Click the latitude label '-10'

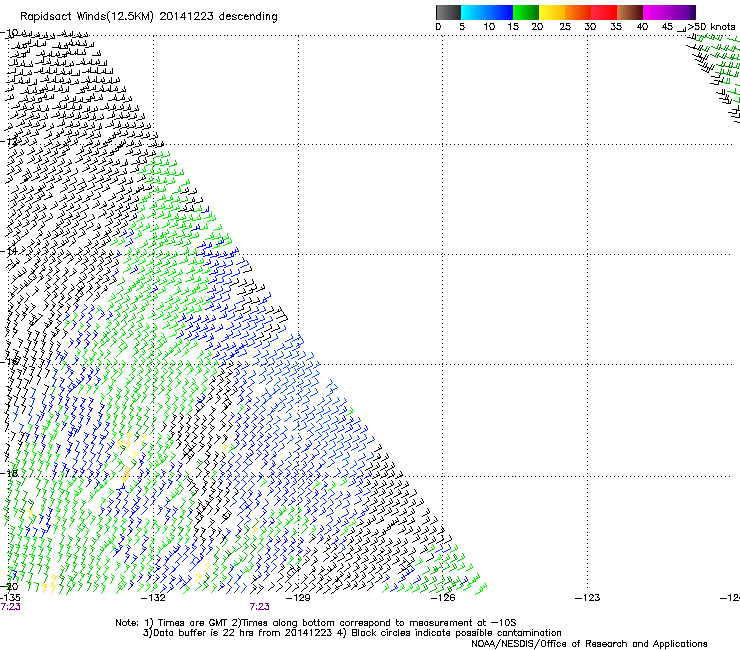[x=9, y=33]
